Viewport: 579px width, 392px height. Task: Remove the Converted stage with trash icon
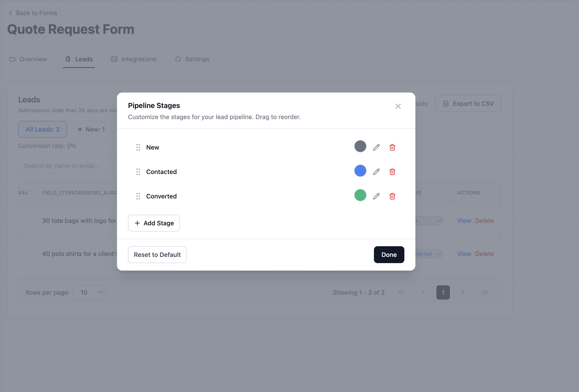392,196
